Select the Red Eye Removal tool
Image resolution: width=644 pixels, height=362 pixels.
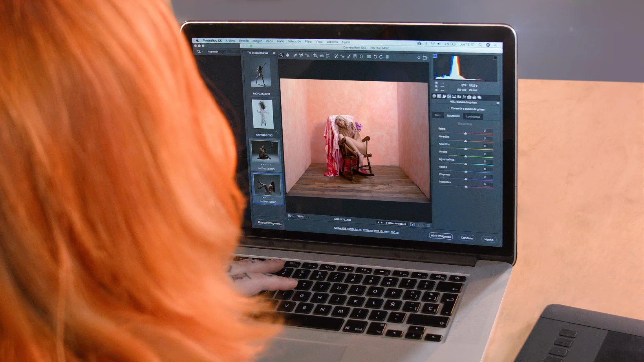point(342,56)
